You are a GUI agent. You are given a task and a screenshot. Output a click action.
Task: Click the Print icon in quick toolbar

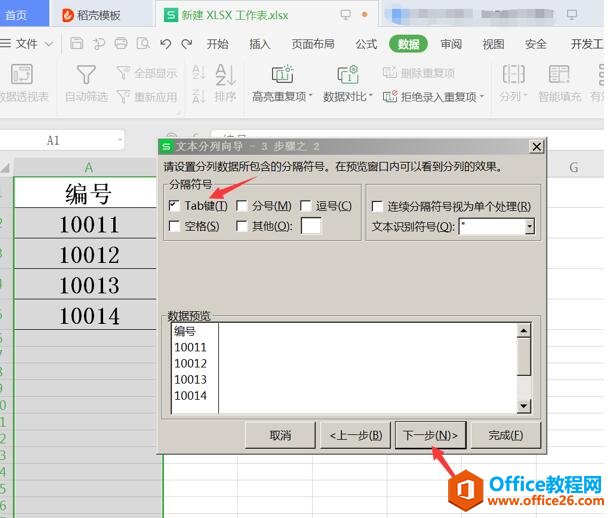(x=121, y=43)
